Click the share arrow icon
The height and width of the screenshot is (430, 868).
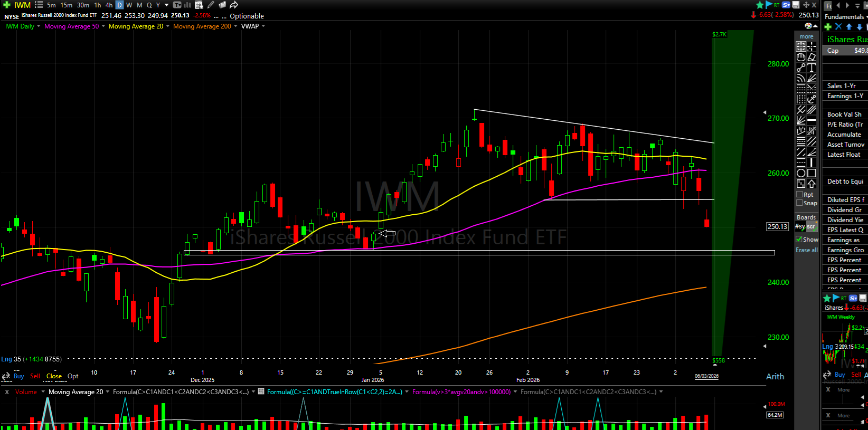tap(234, 5)
